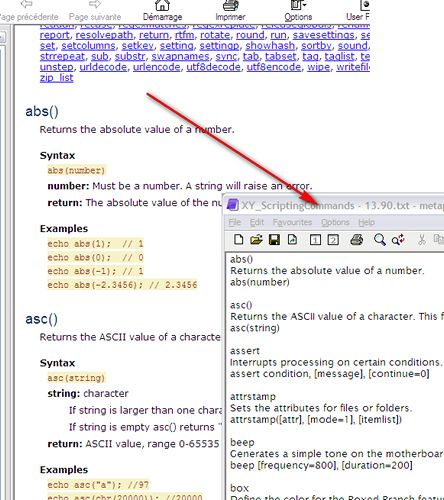
Task: Follow the substr link
Action: tap(130, 57)
